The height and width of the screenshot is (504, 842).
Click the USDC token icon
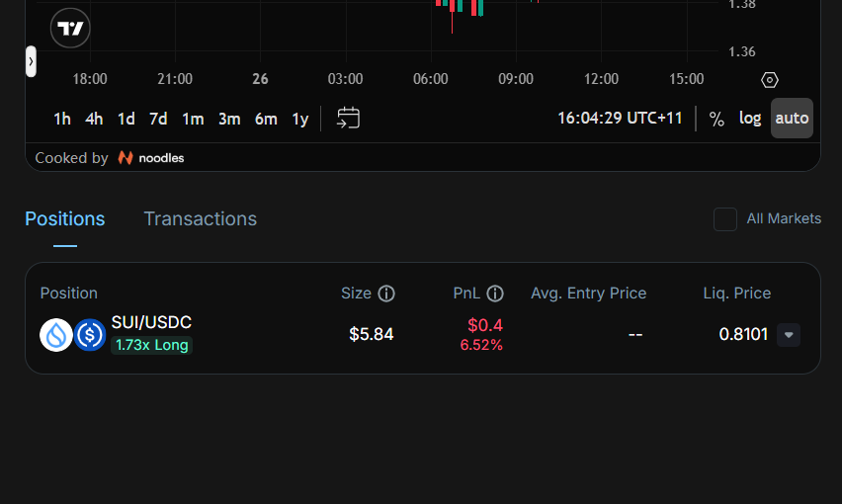click(x=90, y=335)
